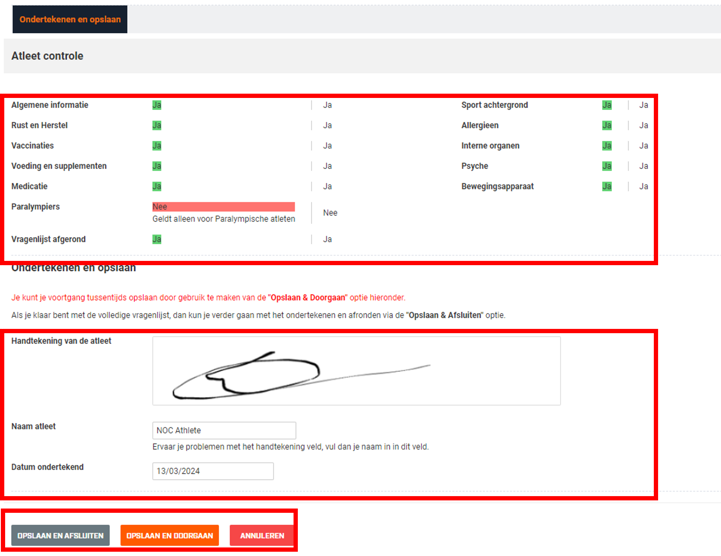Click the Opslaan en Doorgaan button
The width and height of the screenshot is (721, 556).
pos(170,535)
